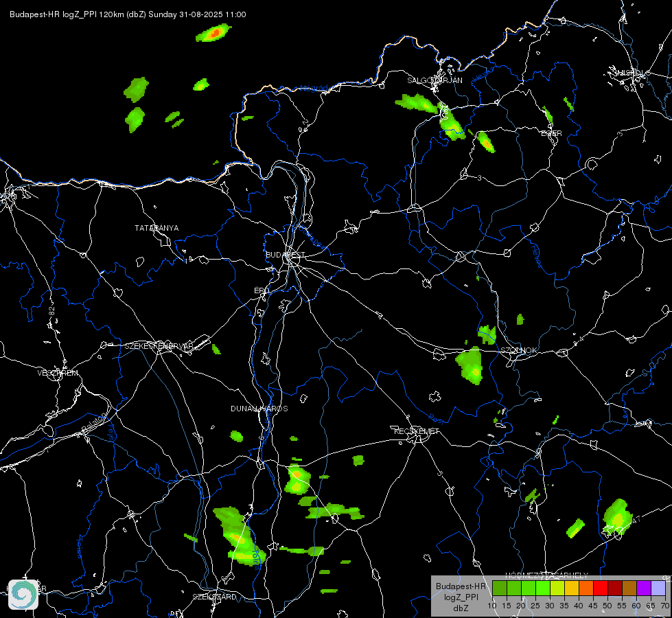The width and height of the screenshot is (672, 618).
Task: Click the SZOLNOK city label
Action: tap(518, 350)
